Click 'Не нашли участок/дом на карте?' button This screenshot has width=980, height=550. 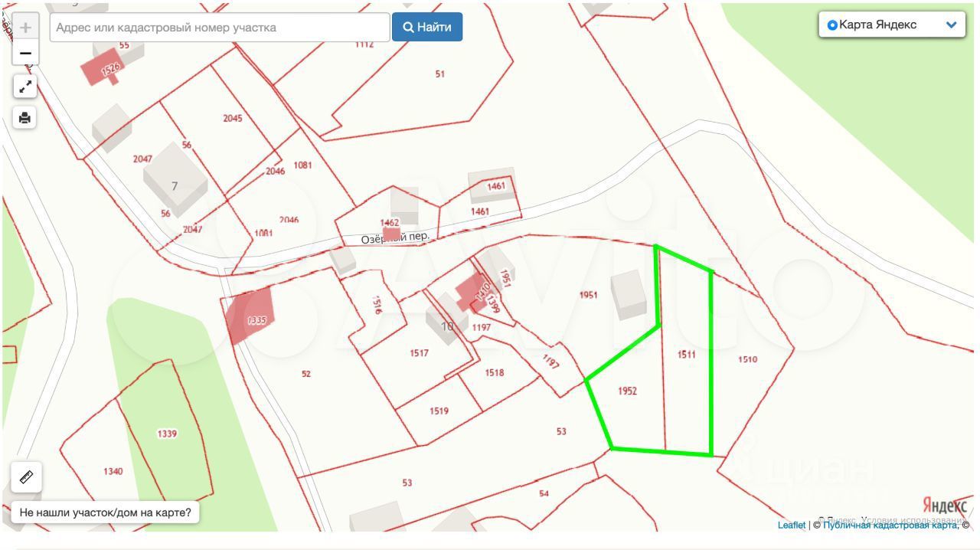coord(106,512)
